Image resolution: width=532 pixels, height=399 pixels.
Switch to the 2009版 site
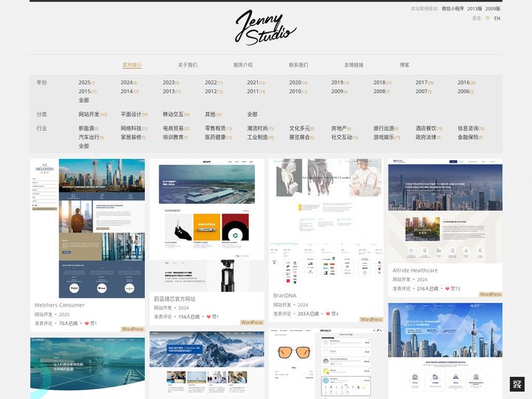click(x=493, y=8)
